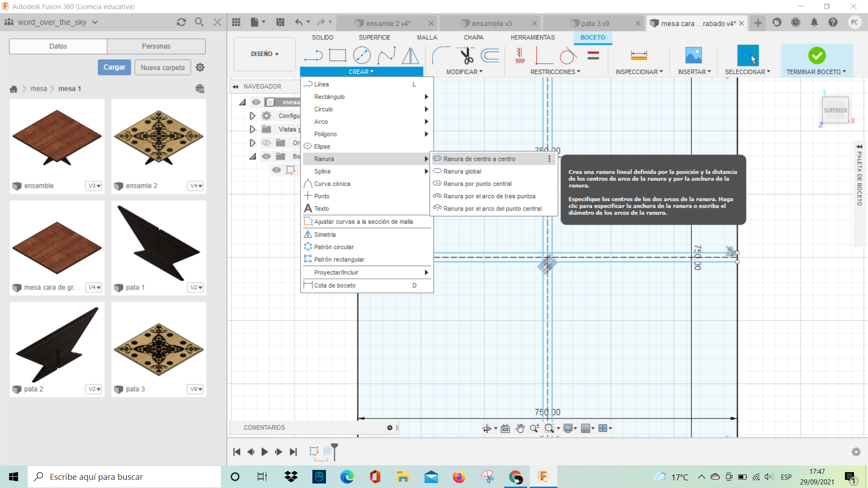This screenshot has width=868, height=488.
Task: Click Patrón circular tool
Action: click(x=334, y=247)
